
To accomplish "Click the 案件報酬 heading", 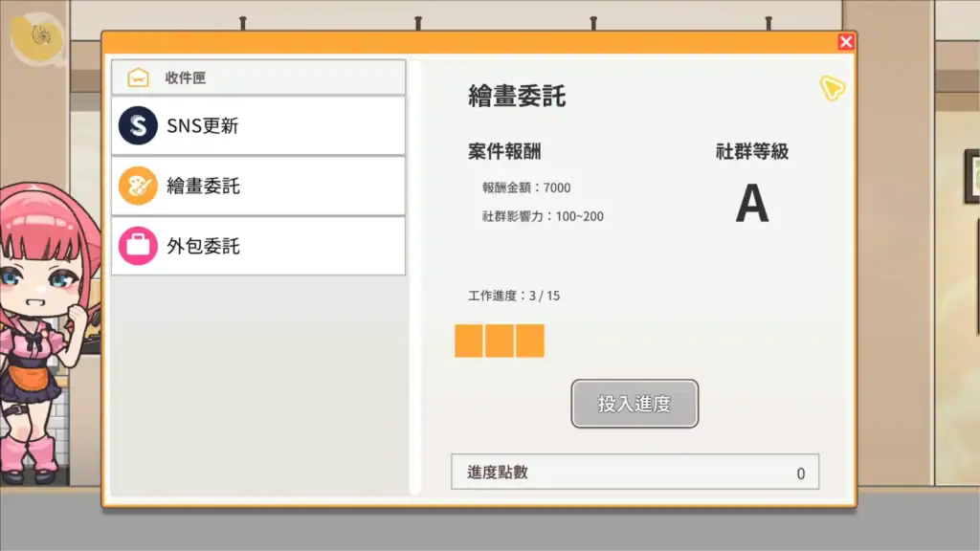I will 504,151.
